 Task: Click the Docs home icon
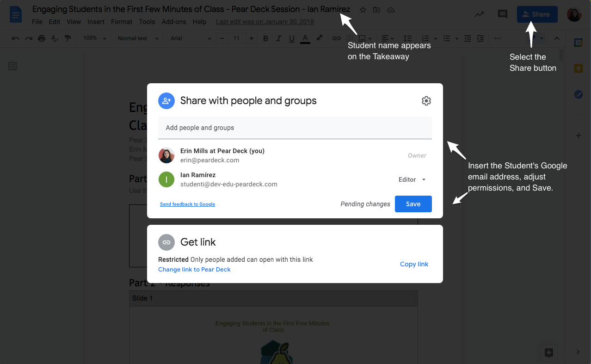coord(16,14)
